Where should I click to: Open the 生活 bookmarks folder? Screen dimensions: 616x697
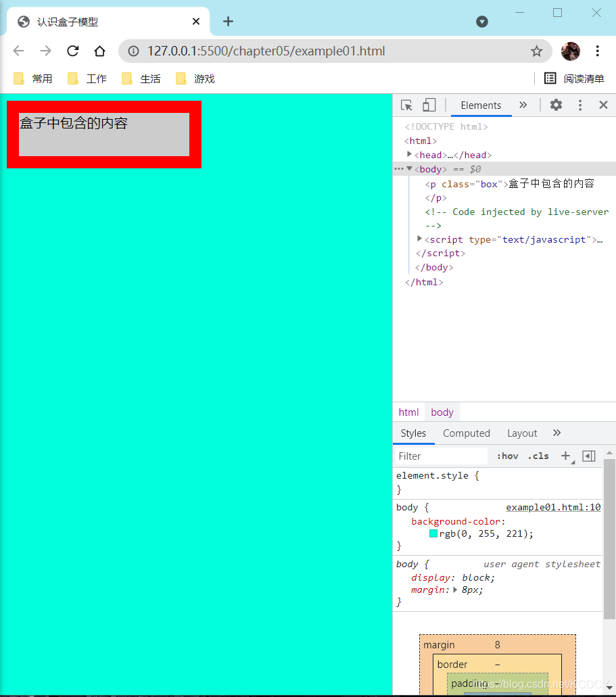141,78
